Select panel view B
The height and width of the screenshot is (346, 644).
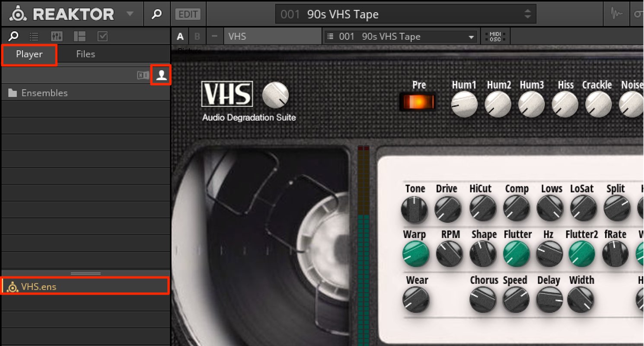tap(197, 37)
